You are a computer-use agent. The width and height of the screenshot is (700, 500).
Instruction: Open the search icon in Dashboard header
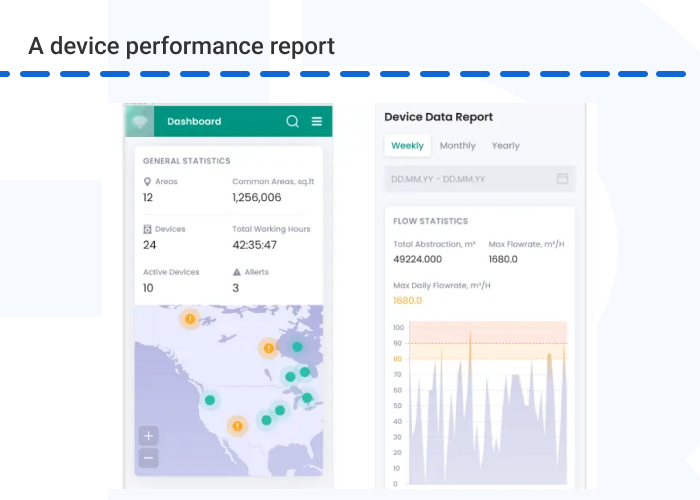pyautogui.click(x=292, y=121)
